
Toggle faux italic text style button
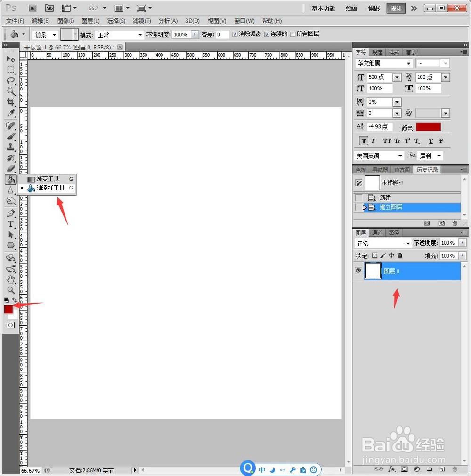pyautogui.click(x=374, y=141)
